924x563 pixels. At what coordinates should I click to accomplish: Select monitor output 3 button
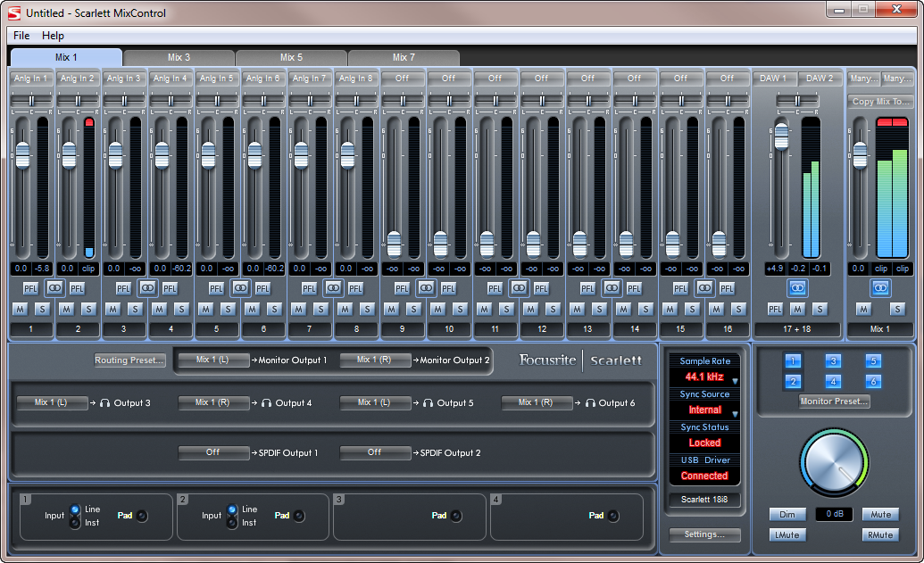coord(833,361)
